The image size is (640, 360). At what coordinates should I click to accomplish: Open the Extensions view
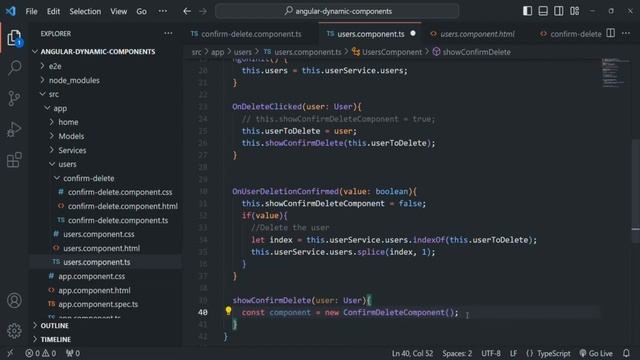tap(14, 160)
